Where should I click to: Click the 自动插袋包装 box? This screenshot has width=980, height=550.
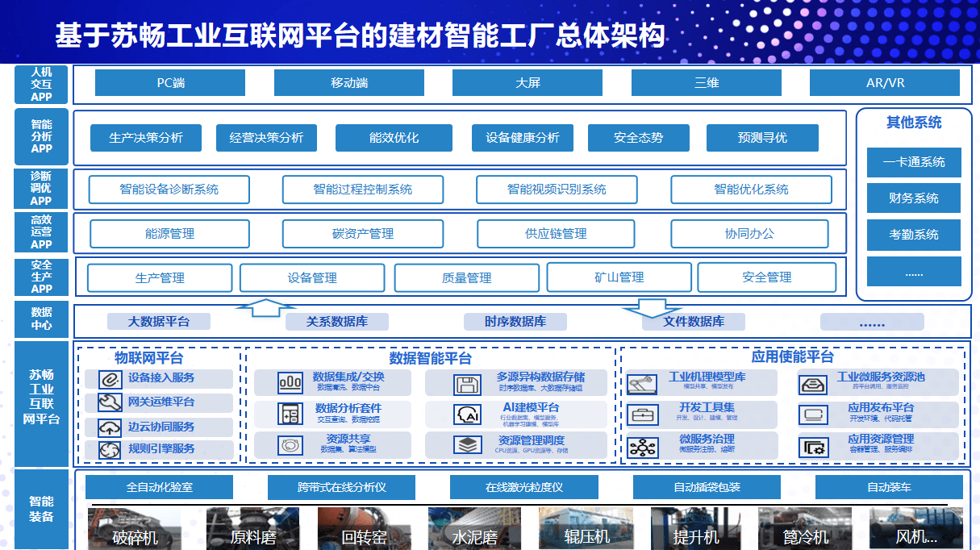[707, 487]
